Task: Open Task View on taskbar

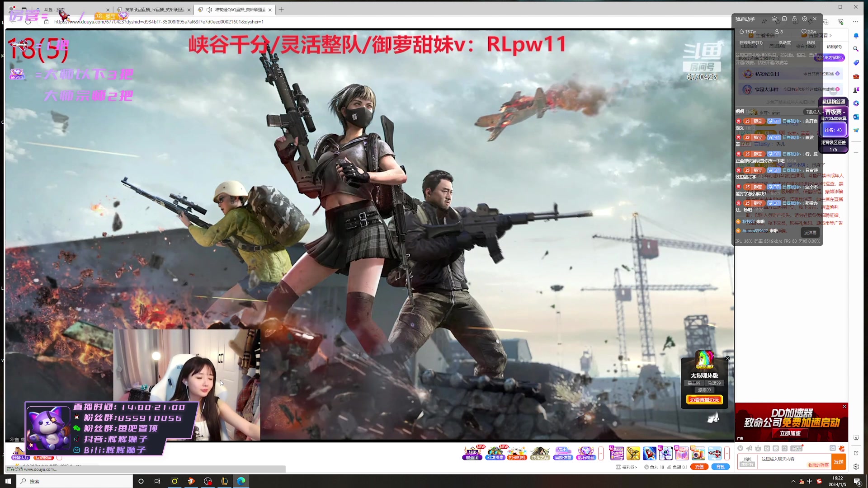Action: [157, 481]
